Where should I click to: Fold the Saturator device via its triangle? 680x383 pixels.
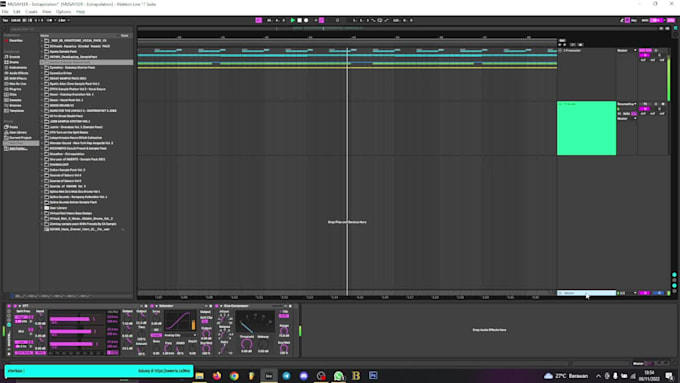157,306
